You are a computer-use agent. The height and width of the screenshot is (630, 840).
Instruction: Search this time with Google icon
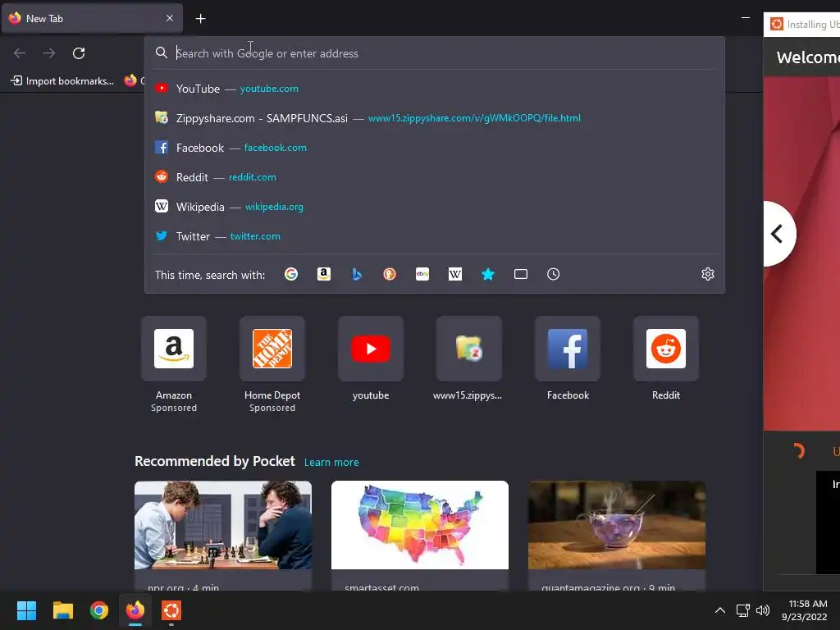291,274
